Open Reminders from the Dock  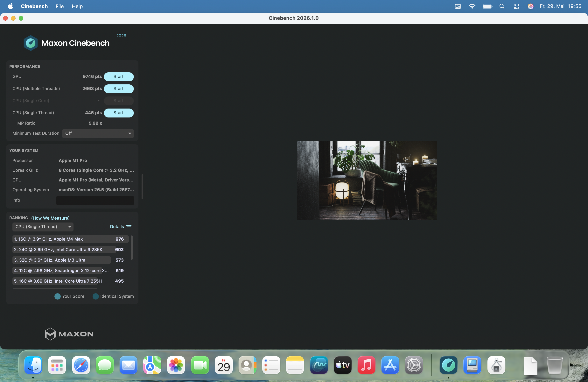click(271, 365)
